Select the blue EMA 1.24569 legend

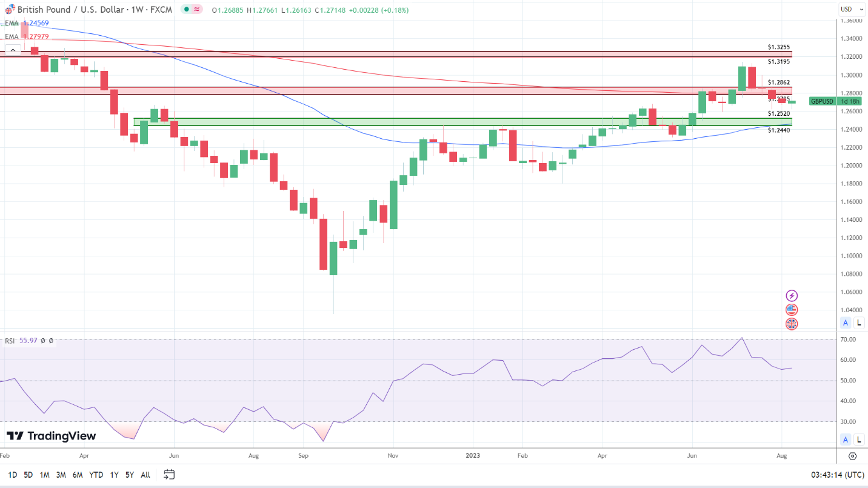coord(27,23)
